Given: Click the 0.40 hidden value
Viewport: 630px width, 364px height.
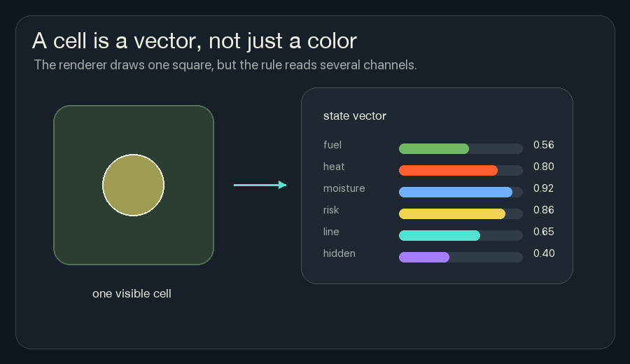Looking at the screenshot, I should point(544,253).
